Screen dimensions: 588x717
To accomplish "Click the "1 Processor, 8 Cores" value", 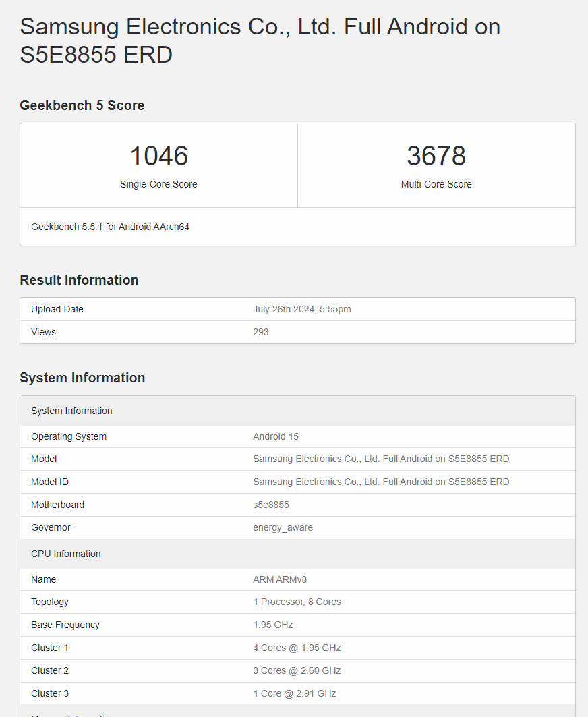I will [297, 602].
